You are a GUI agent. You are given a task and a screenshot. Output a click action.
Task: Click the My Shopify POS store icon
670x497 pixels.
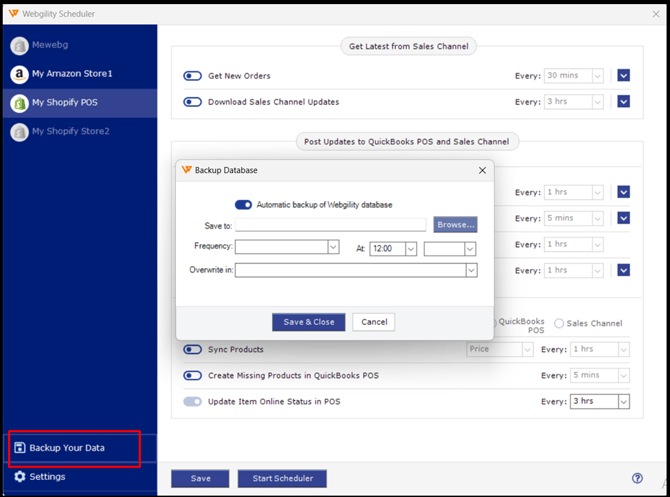point(19,103)
